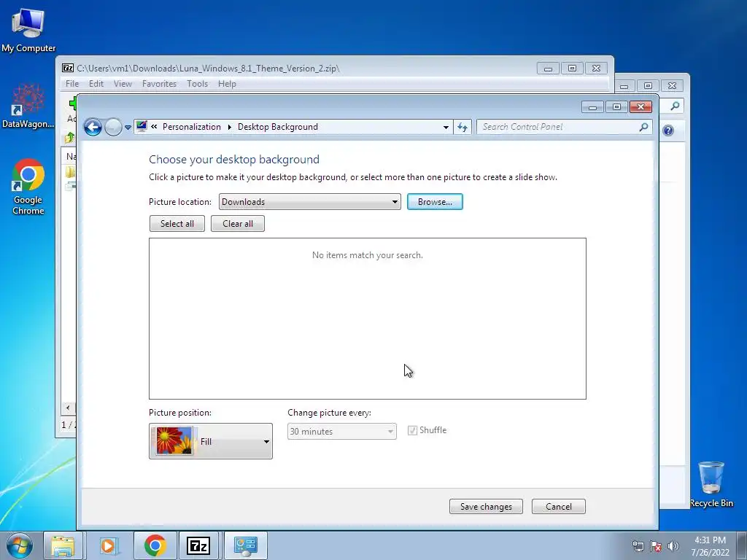Open the 30 minutes interval dropdown
Viewport: 747px width, 560px height.
pyautogui.click(x=341, y=432)
